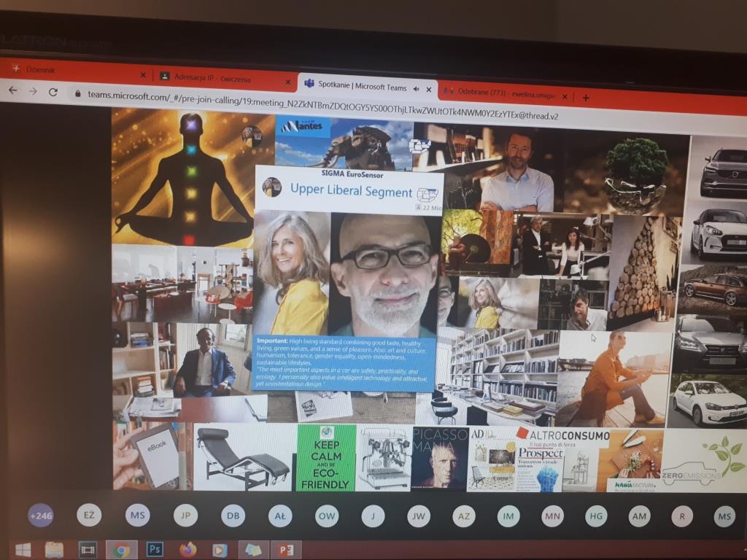The width and height of the screenshot is (747, 560).
Task: Click the JW participant avatar
Action: coord(418,516)
